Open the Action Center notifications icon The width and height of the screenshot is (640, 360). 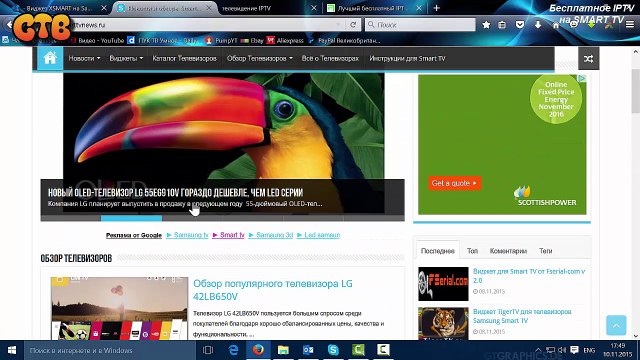(x=574, y=350)
